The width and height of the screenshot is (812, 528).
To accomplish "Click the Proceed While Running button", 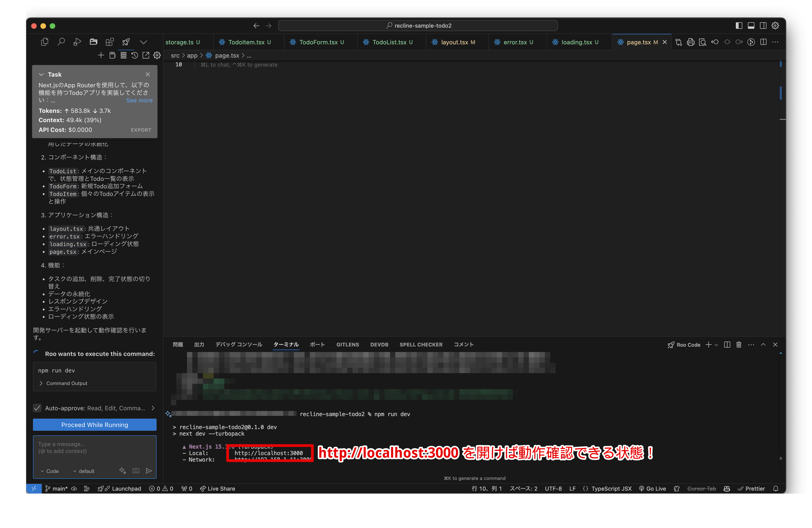I will pyautogui.click(x=95, y=425).
